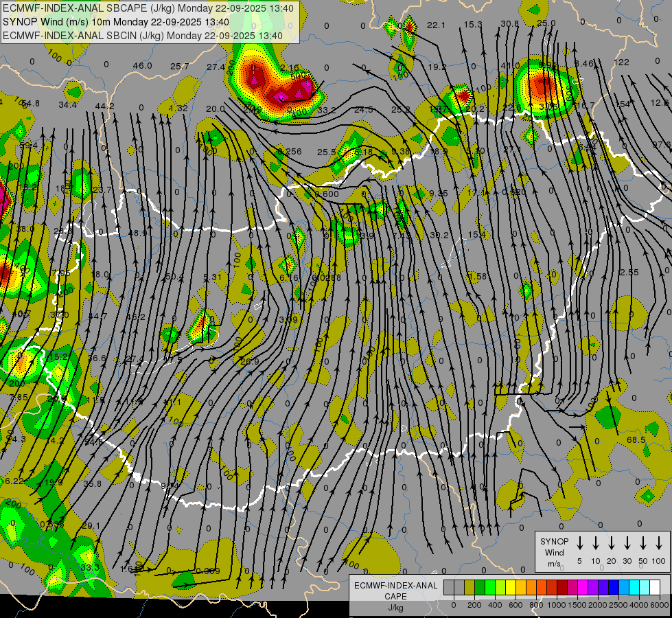The width and height of the screenshot is (672, 618).
Task: Click the ECMWF-INDEX-ANAL CAPE legend title
Action: (395, 591)
